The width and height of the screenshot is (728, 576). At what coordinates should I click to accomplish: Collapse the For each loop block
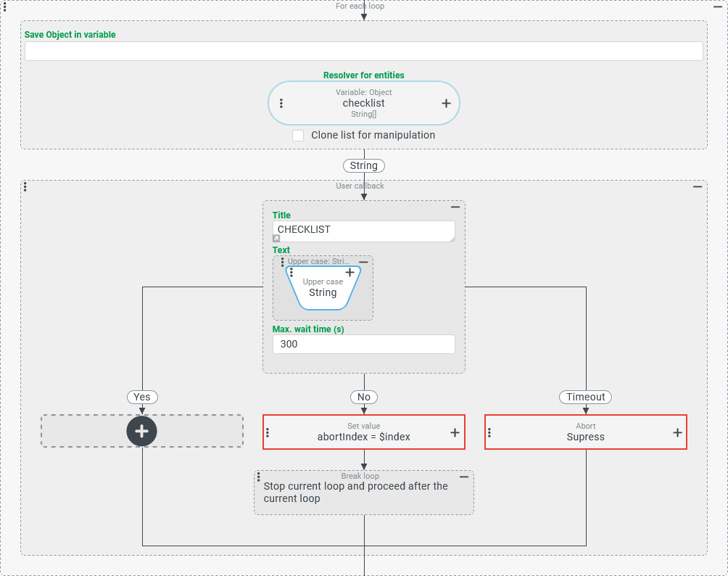[717, 7]
